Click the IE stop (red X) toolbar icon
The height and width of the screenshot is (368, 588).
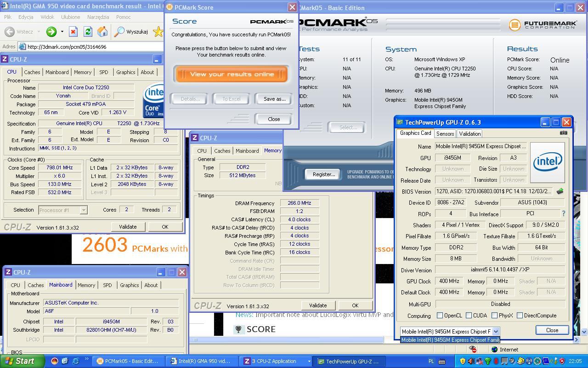tap(73, 32)
